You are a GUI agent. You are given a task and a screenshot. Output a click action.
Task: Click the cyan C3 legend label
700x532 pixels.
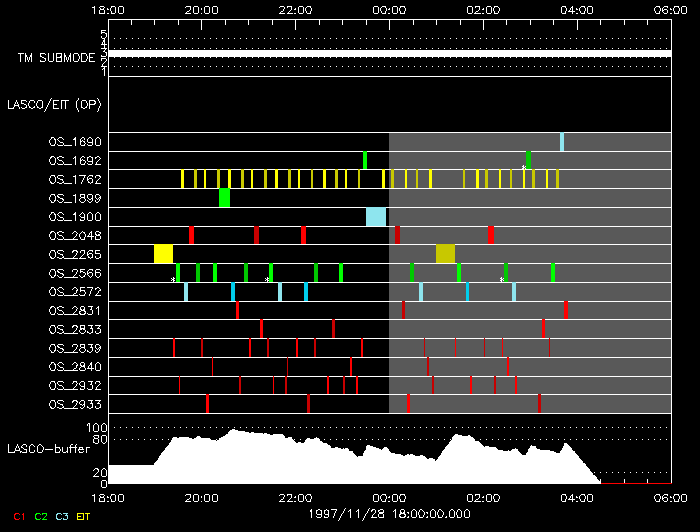tap(62, 517)
